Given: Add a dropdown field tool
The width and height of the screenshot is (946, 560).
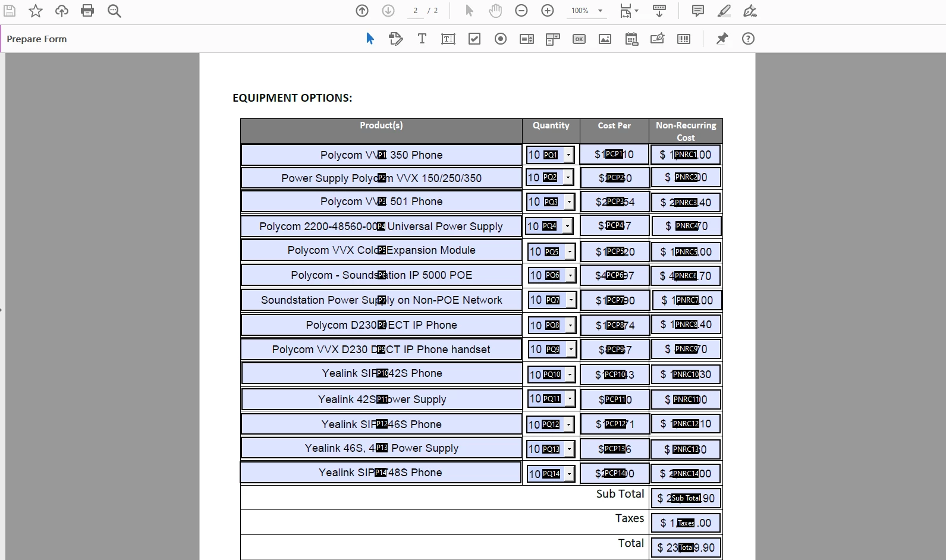Looking at the screenshot, I should point(553,39).
